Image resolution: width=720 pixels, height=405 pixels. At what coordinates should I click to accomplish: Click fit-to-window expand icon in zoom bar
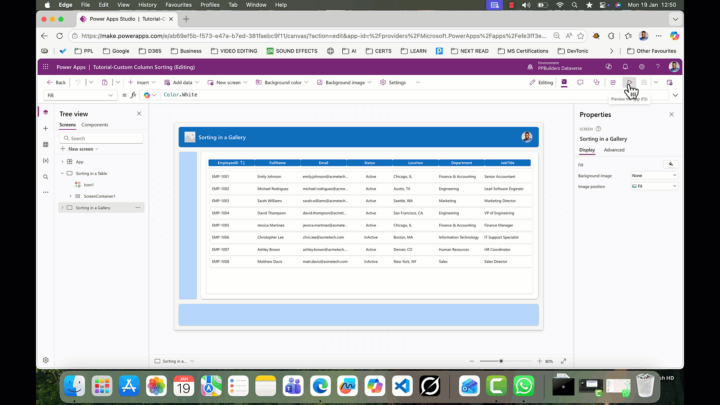tap(563, 361)
